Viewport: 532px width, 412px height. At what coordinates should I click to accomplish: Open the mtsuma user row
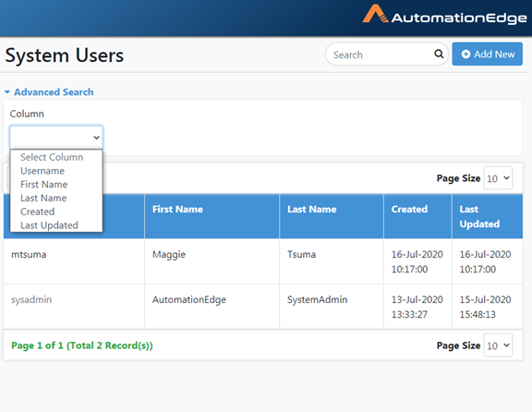click(263, 261)
